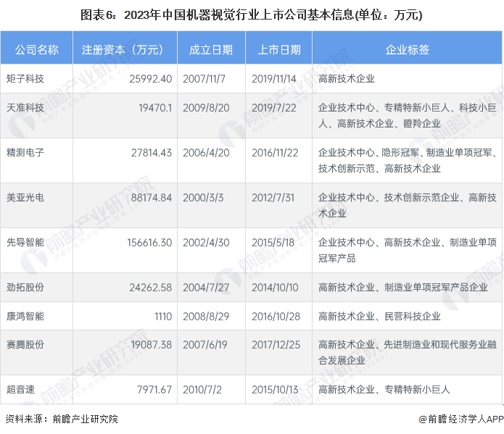Click the 企业标签 column header
Viewport: 504px width, 434px height.
408,49
